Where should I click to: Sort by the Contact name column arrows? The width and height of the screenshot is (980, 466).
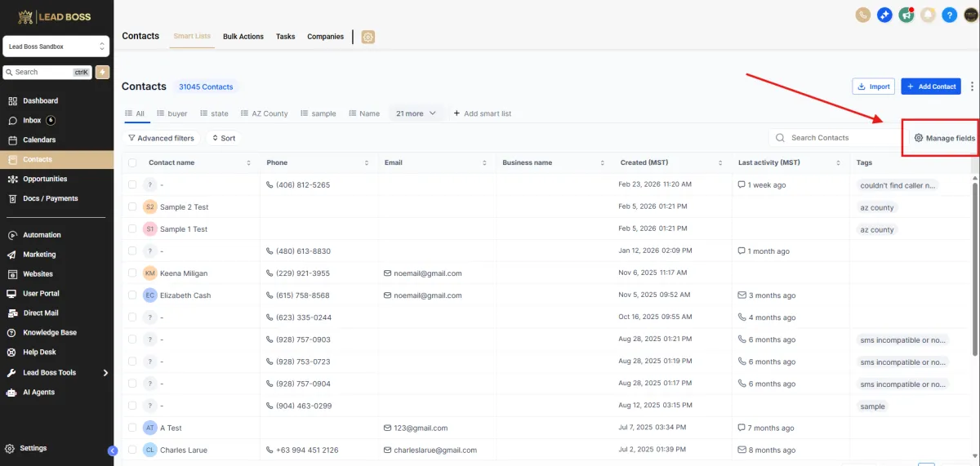(248, 163)
